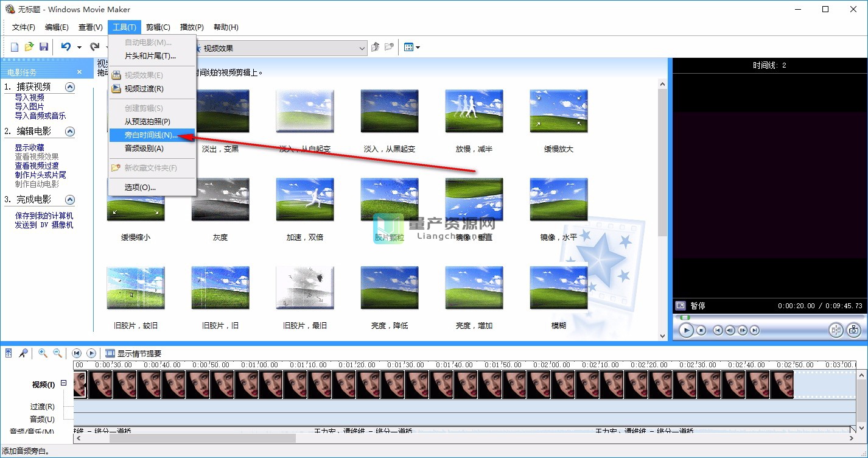Click the Take Picture camera icon

pyautogui.click(x=853, y=330)
